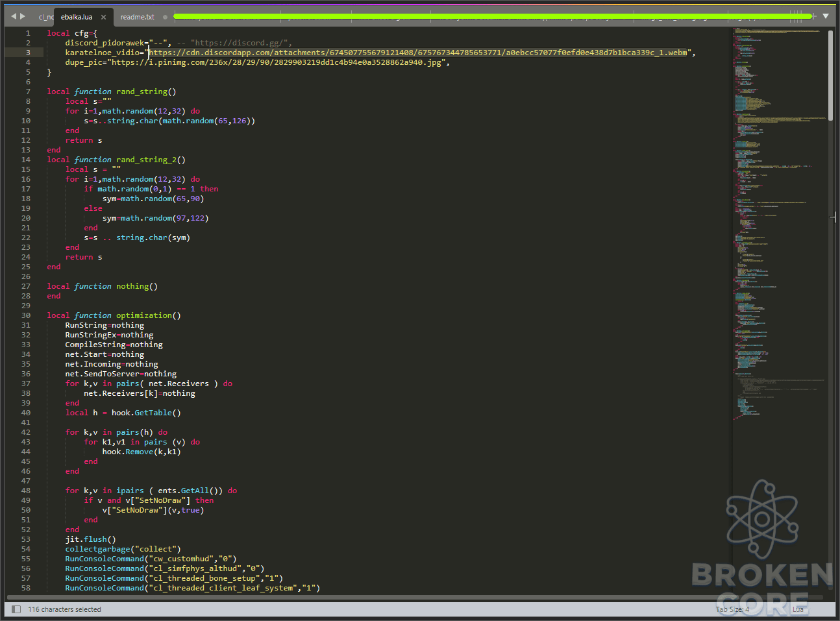Click 'return s' on line 12
The width and height of the screenshot is (840, 621).
click(x=84, y=140)
